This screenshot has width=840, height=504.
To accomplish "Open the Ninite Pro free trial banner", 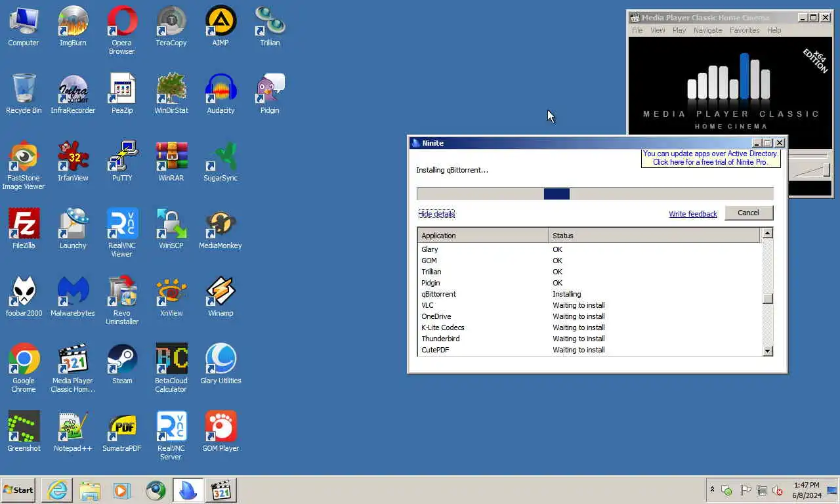I will [710, 158].
